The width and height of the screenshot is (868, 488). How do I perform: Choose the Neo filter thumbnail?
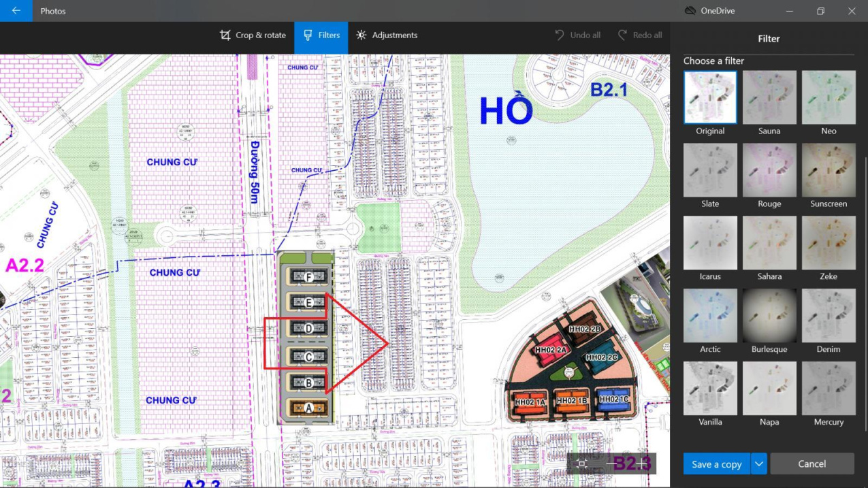[x=829, y=97]
